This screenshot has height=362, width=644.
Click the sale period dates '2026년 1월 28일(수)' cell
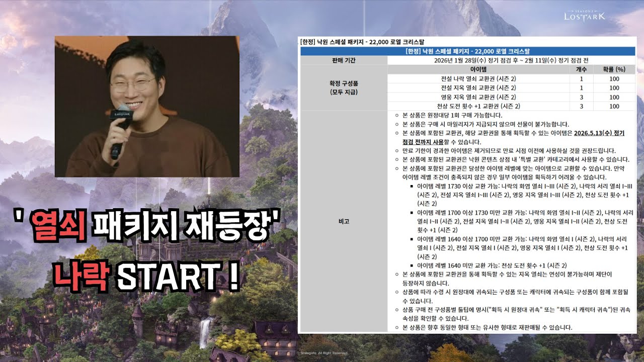(511, 60)
